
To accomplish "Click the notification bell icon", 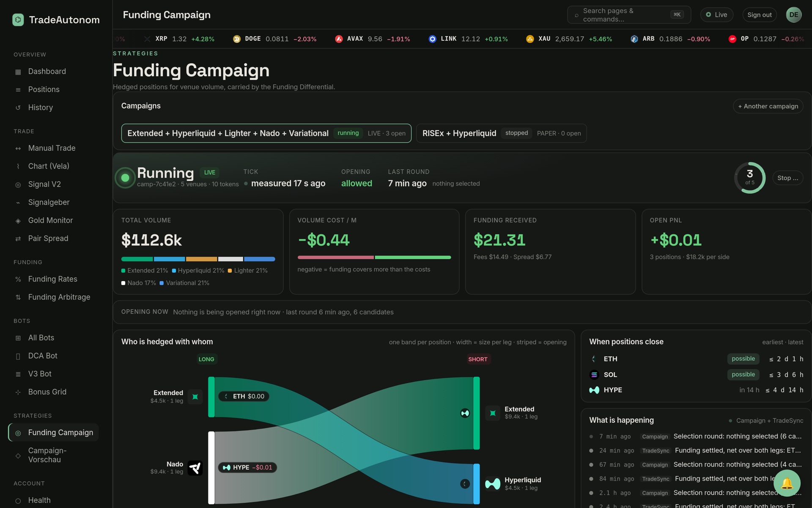I will [787, 483].
